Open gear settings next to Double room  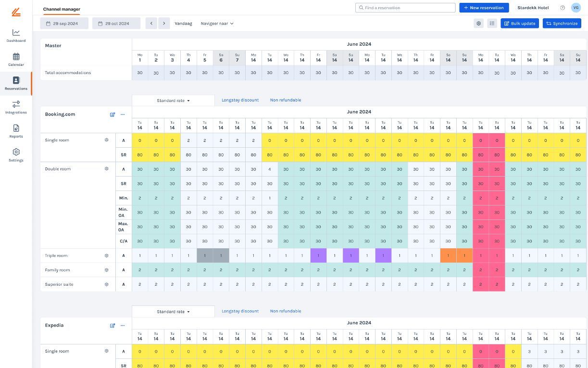coord(107,169)
